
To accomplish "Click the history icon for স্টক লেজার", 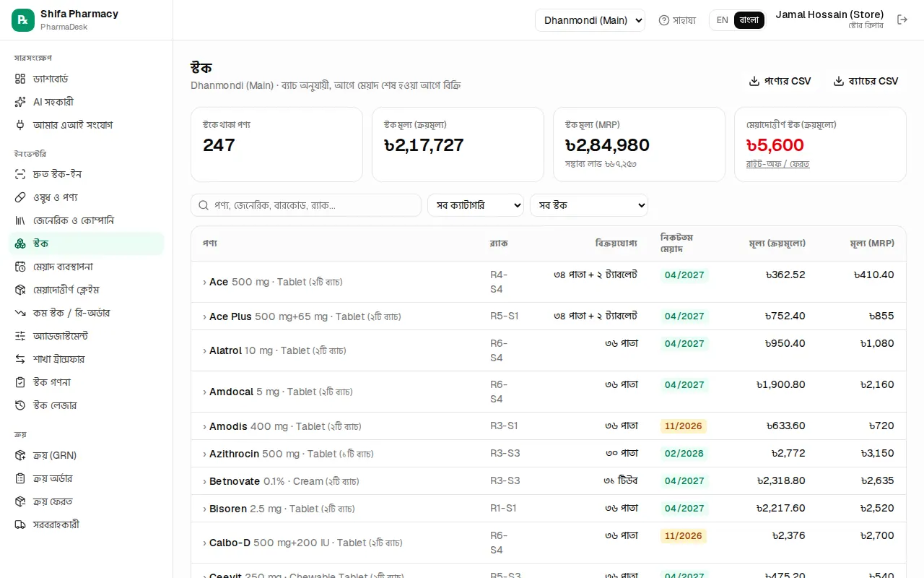I will (x=20, y=405).
